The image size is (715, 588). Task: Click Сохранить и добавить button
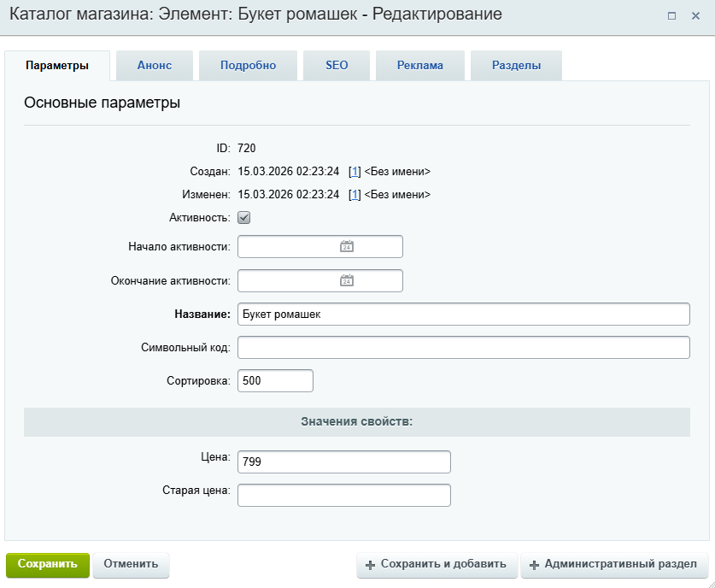pyautogui.click(x=437, y=564)
